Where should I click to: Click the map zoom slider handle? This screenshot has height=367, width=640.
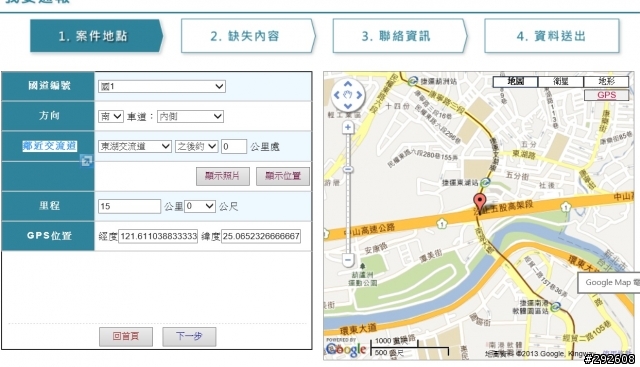click(348, 169)
